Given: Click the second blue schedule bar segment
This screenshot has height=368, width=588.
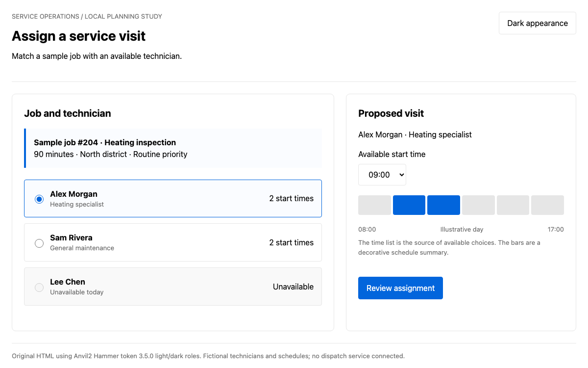Looking at the screenshot, I should coord(443,205).
